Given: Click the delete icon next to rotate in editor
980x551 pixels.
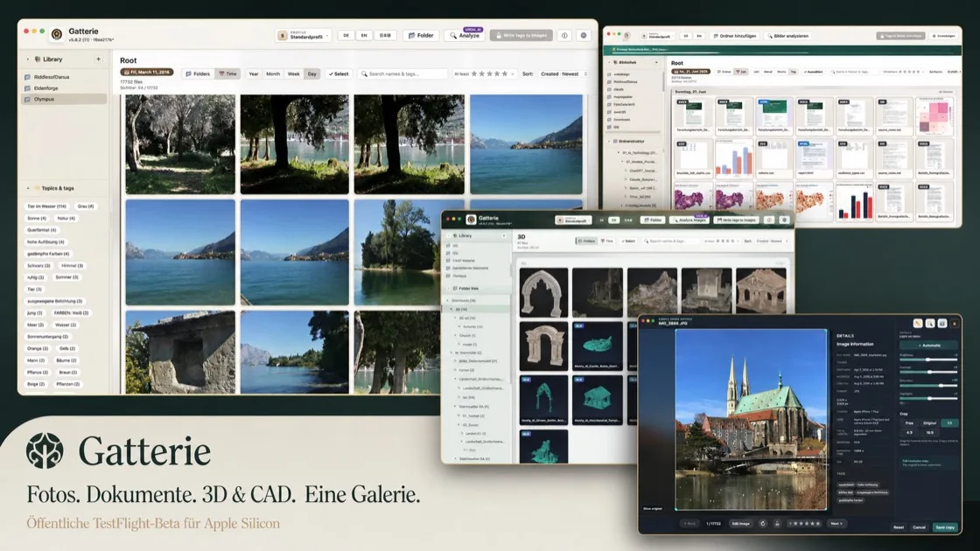Looking at the screenshot, I should click(x=777, y=524).
